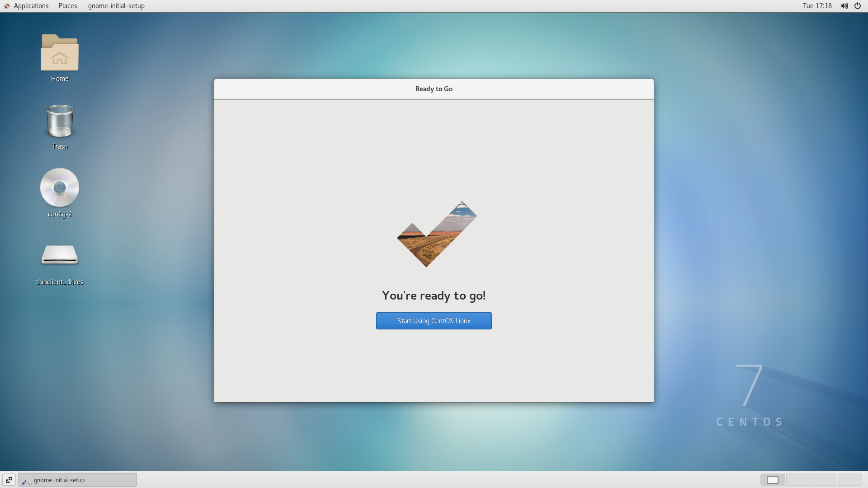Click the checkmark logo in setup dialog
868x488 pixels.
click(x=434, y=234)
